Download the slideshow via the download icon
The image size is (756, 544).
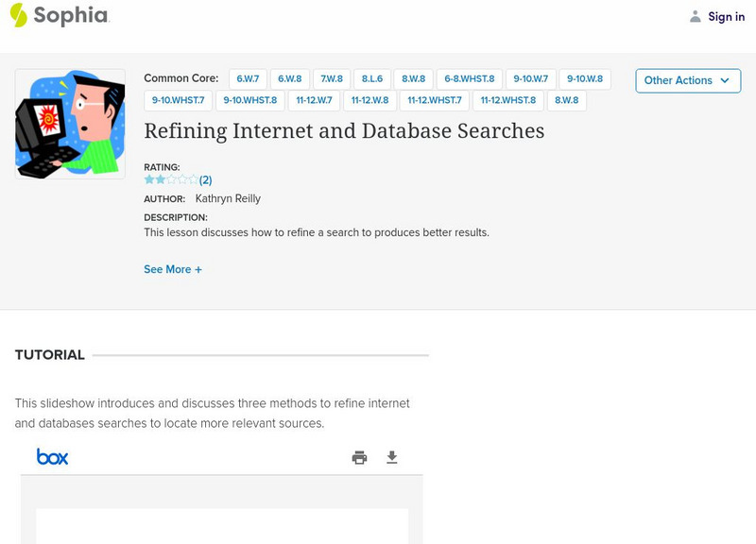click(x=392, y=458)
